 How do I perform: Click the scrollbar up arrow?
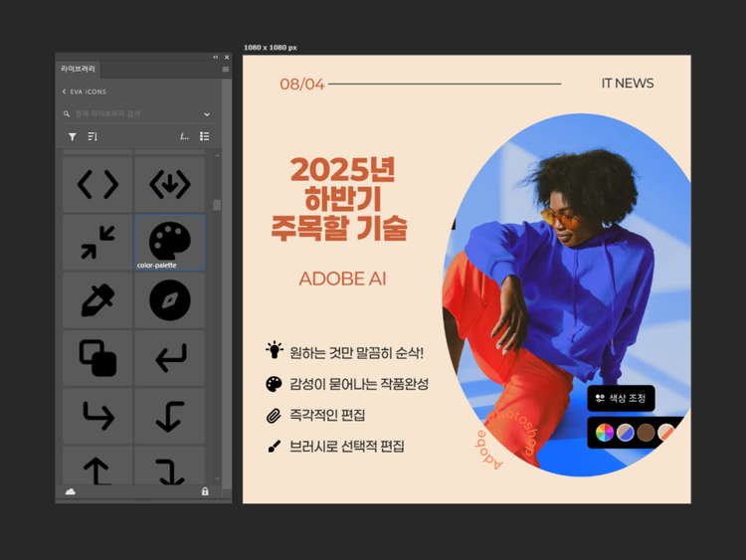[217, 155]
